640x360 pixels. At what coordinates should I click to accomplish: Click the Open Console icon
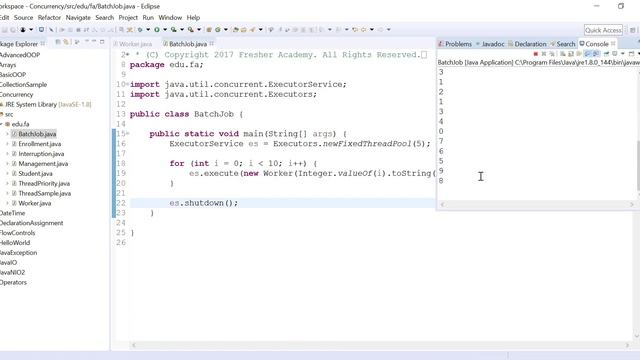point(631,54)
